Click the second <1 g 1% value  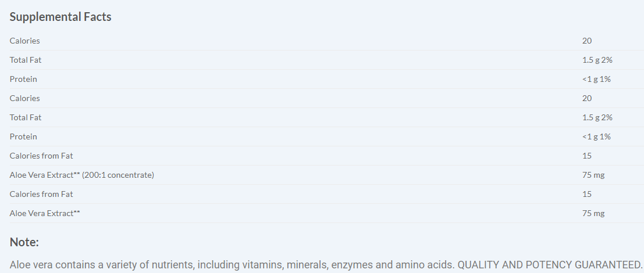[x=596, y=136]
